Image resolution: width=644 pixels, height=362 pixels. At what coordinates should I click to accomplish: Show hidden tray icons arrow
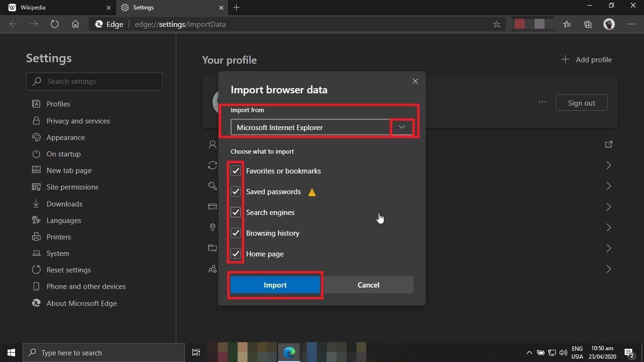[x=529, y=353]
